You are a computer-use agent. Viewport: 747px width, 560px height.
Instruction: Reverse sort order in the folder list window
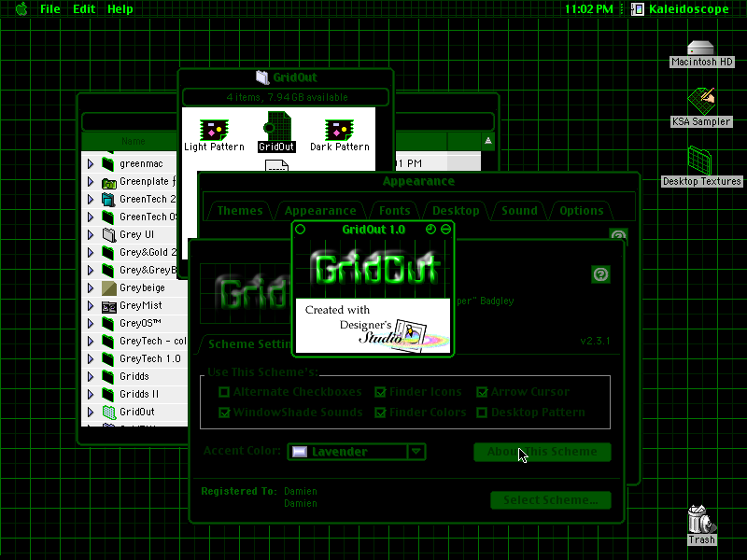[x=487, y=141]
